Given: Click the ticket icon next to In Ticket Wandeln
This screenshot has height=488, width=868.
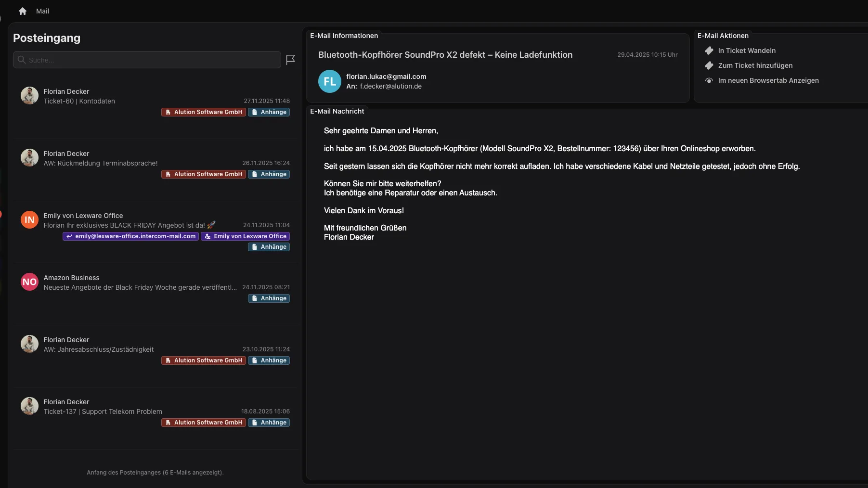Looking at the screenshot, I should (x=709, y=51).
